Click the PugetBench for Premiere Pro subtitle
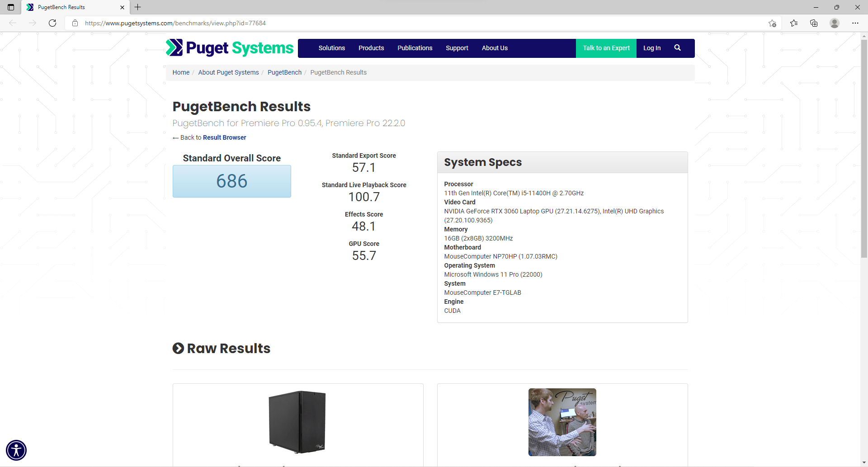 pos(288,123)
